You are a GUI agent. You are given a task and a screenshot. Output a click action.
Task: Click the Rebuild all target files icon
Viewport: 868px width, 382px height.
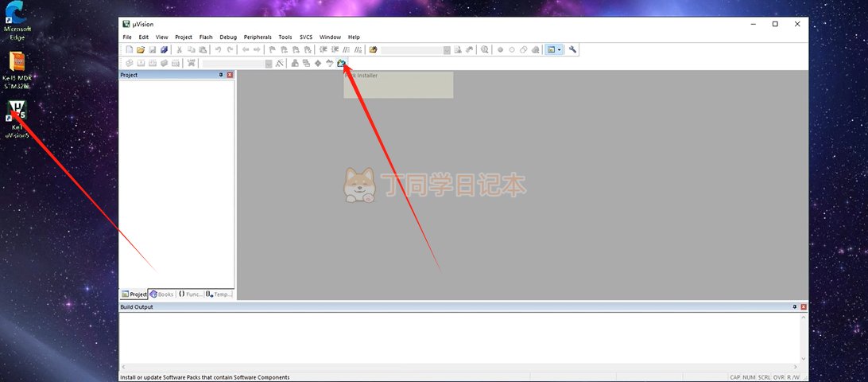pyautogui.click(x=153, y=63)
